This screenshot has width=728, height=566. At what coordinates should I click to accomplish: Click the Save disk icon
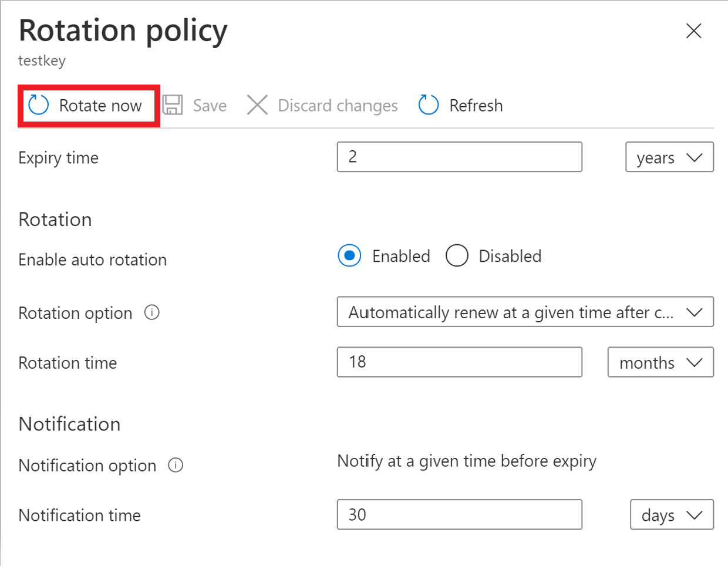tap(173, 105)
